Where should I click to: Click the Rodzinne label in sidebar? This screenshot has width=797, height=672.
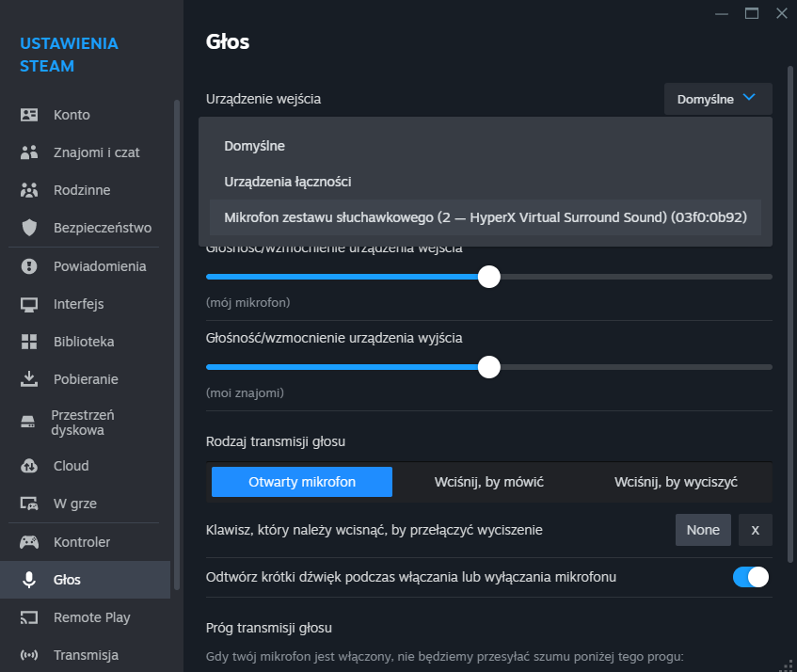coord(82,190)
